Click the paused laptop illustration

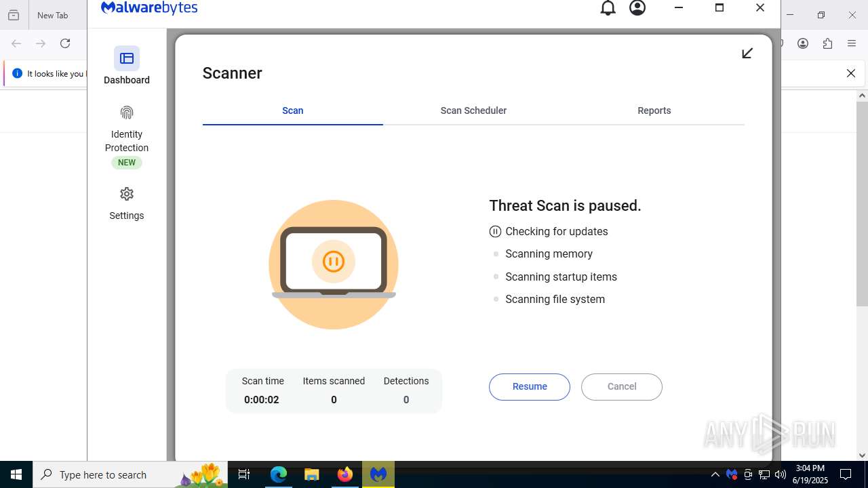(x=334, y=264)
